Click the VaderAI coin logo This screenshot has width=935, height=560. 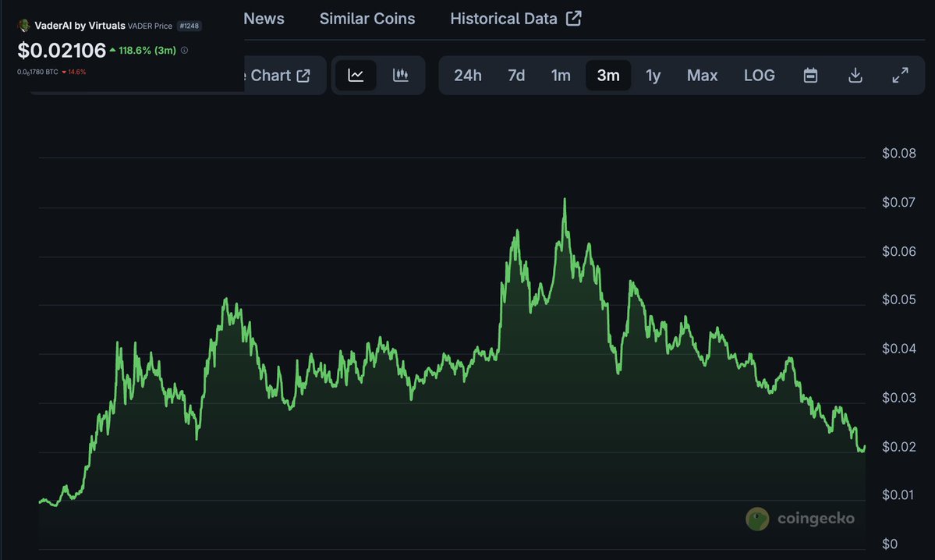24,26
